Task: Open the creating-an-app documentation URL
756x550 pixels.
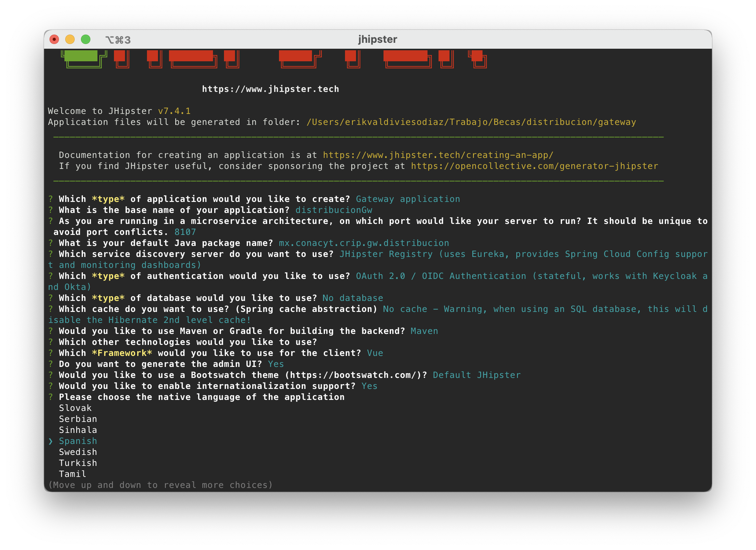Action: (438, 155)
